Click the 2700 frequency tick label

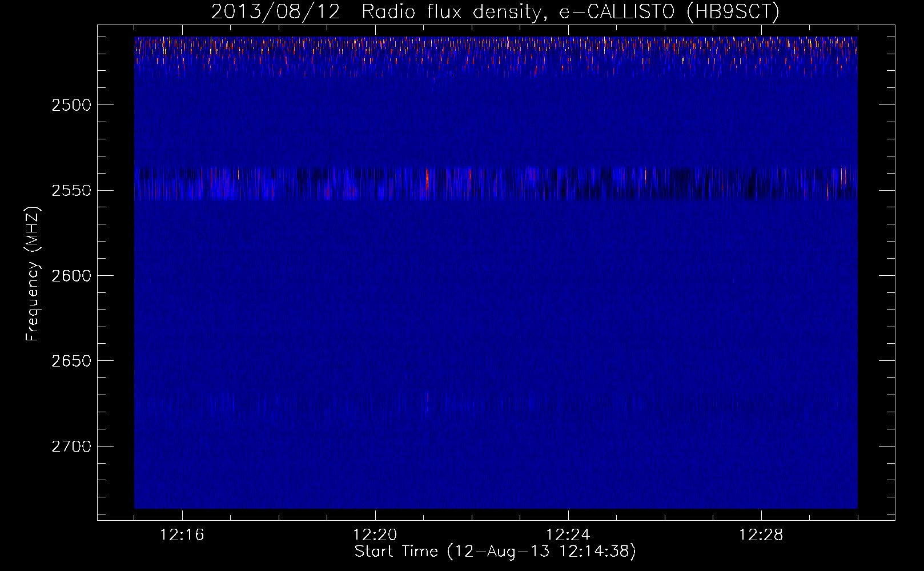point(71,446)
